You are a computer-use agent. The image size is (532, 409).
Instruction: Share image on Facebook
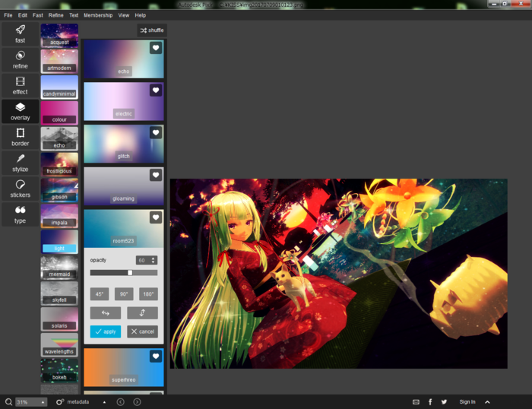(430, 402)
